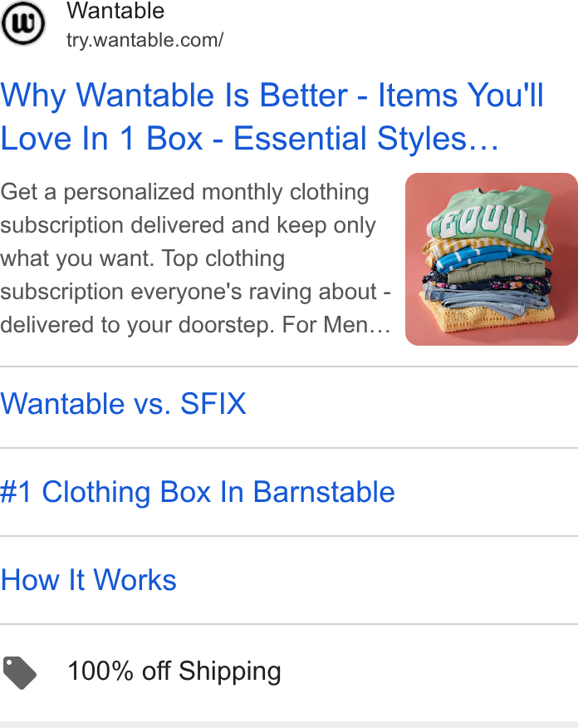Click the try.wantable.com URL text
578x728 pixels.
point(144,40)
